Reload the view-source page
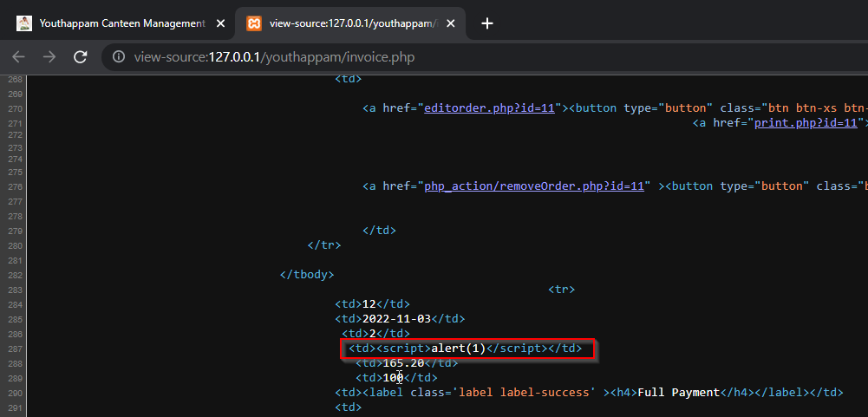The height and width of the screenshot is (417, 868). pos(81,57)
